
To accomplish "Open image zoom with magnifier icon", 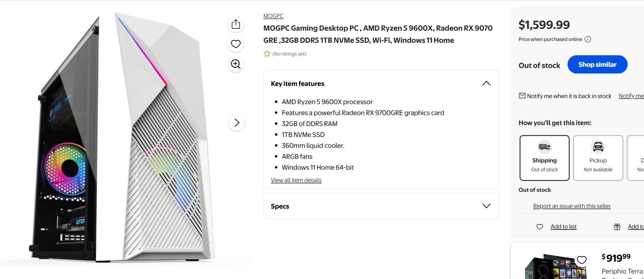I will click(236, 64).
